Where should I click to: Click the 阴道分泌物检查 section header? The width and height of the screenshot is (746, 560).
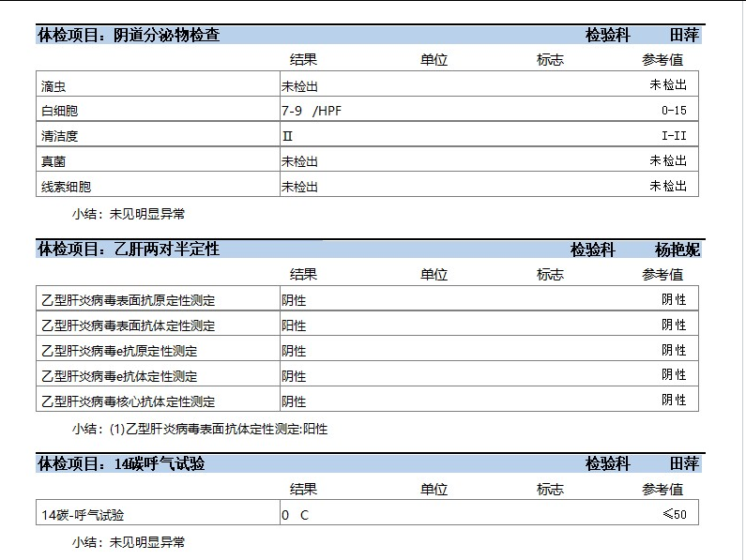(x=129, y=36)
